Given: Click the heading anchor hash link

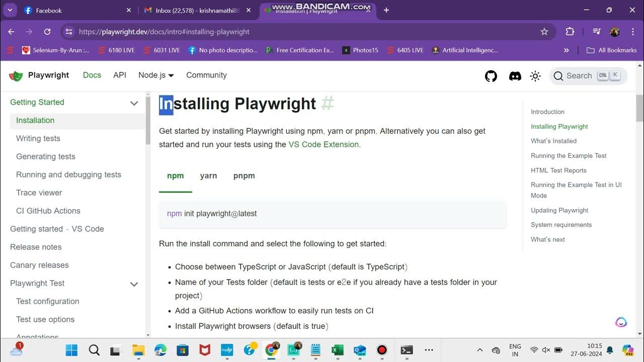Looking at the screenshot, I should (328, 104).
